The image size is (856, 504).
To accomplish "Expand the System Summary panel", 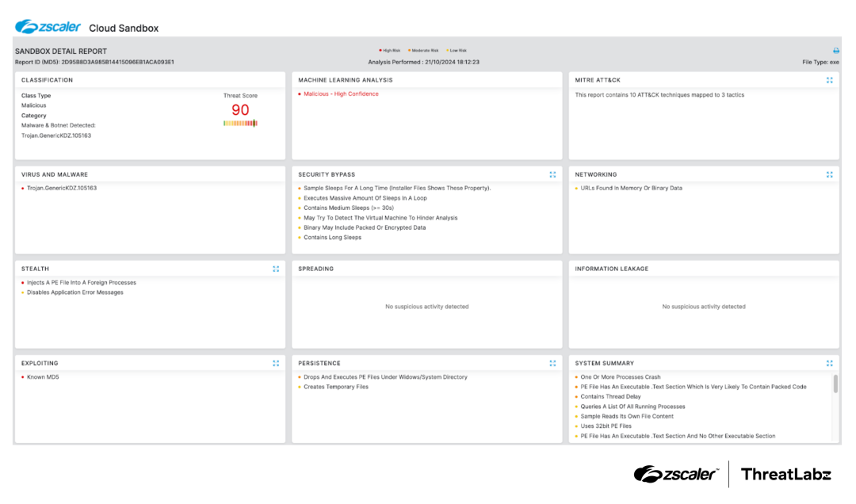I will point(829,363).
